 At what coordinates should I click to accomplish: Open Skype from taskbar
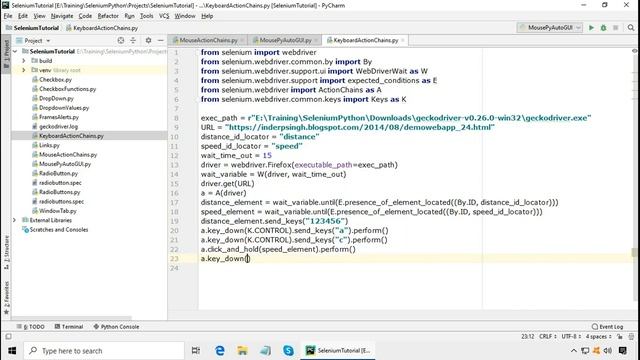(288, 351)
